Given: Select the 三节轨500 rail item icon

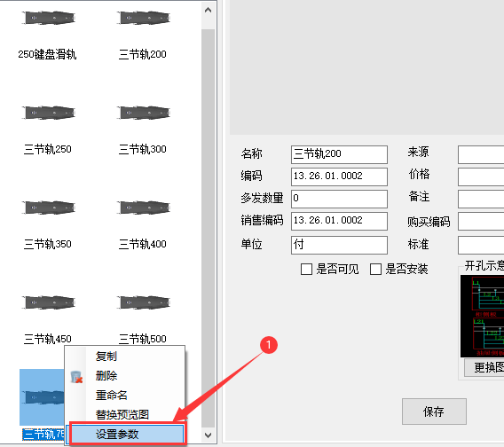Looking at the screenshot, I should pyautogui.click(x=144, y=302).
